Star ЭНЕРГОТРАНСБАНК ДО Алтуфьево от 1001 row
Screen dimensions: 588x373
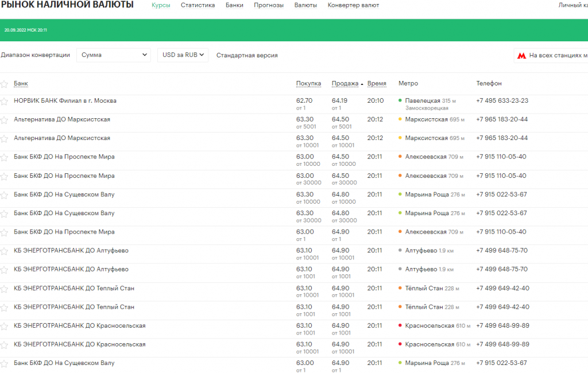4,270
